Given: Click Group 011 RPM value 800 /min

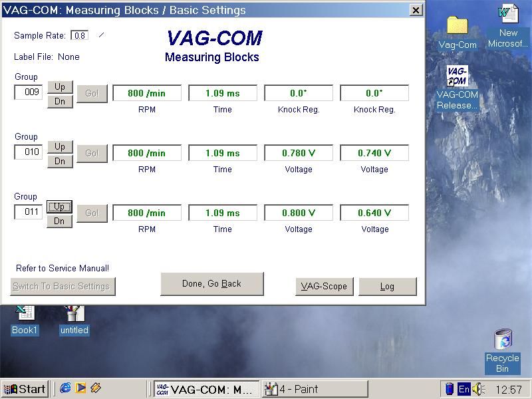Looking at the screenshot, I should (147, 213).
